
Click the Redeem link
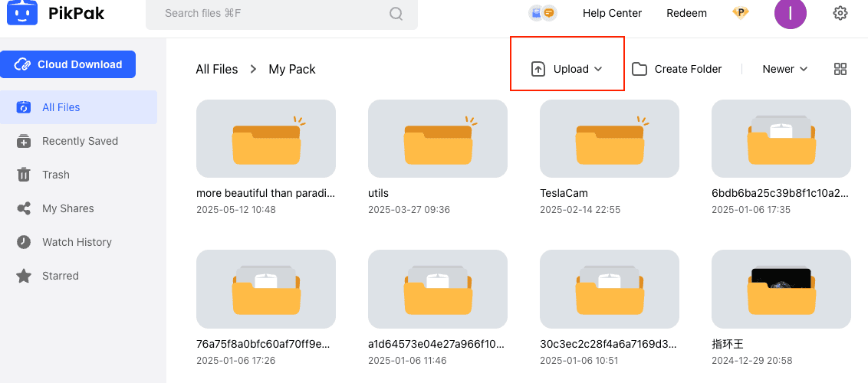pyautogui.click(x=686, y=13)
